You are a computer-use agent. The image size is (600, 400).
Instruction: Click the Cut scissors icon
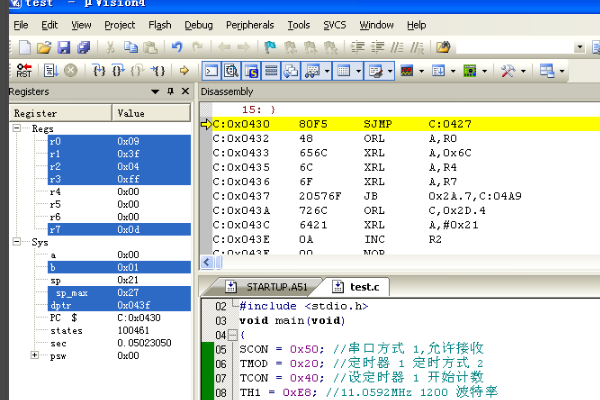tap(108, 47)
